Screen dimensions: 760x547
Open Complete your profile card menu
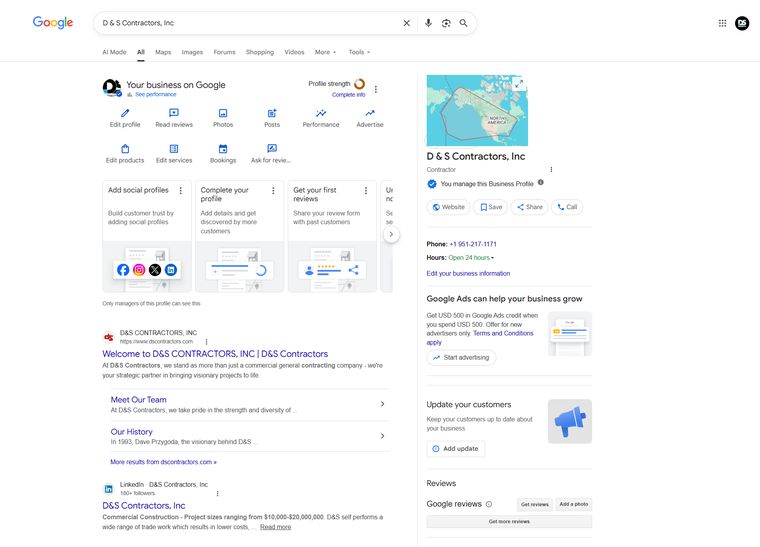point(273,190)
